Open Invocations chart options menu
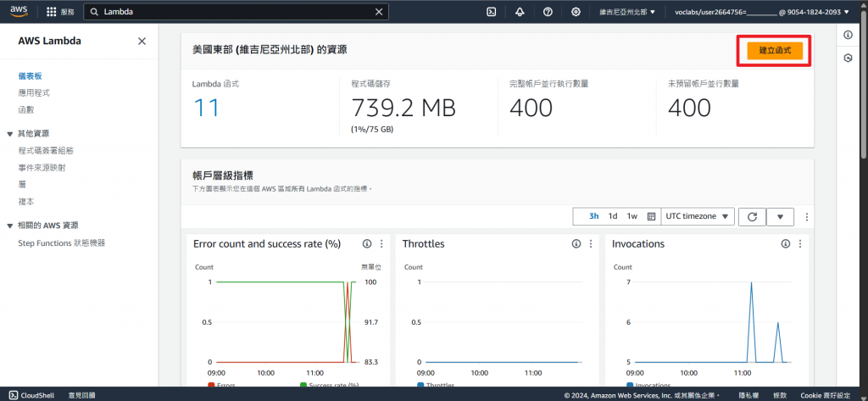The height and width of the screenshot is (401, 868). pyautogui.click(x=800, y=243)
